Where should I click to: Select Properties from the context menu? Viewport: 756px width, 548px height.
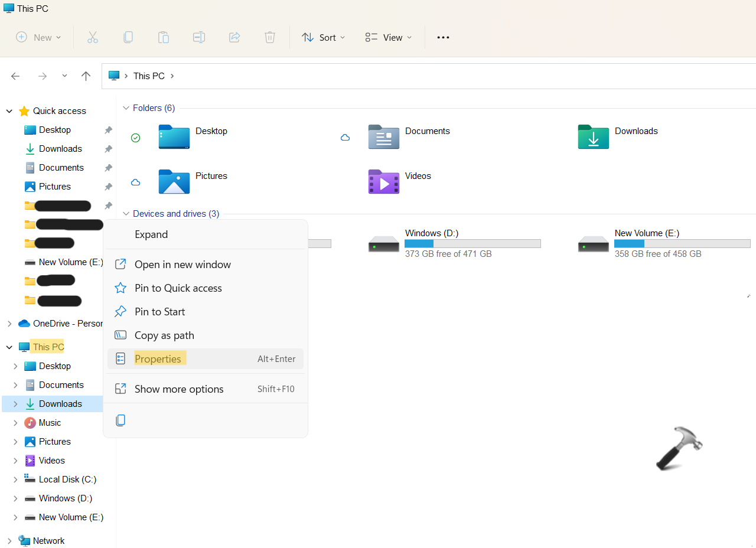[158, 359]
